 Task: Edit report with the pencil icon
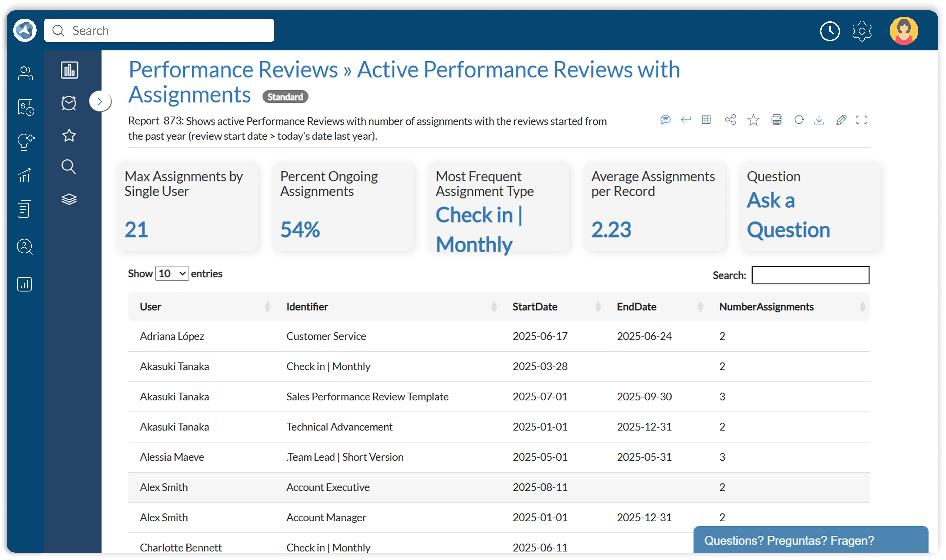point(841,120)
